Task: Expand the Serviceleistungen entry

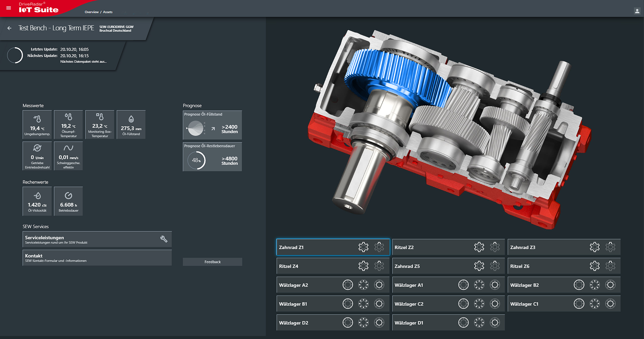Action: (97, 239)
